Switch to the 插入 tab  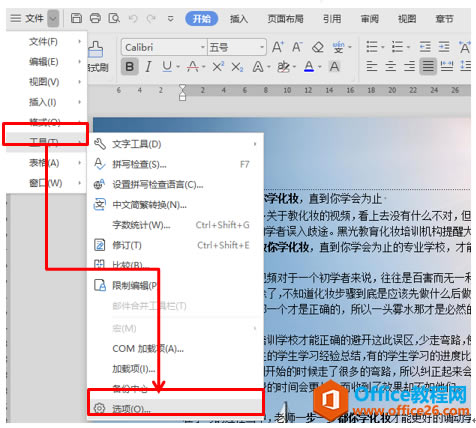coord(239,19)
